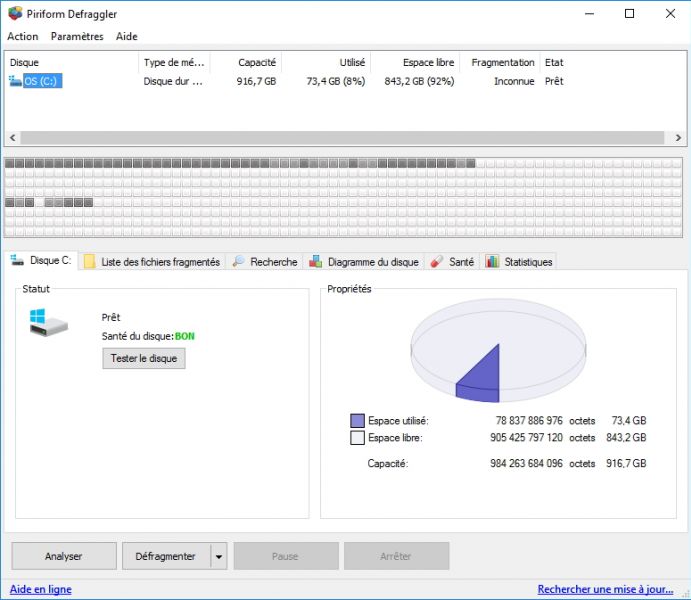Screen dimensions: 691x600
Task: Click the 73,4 GB (8%) used cell
Action: click(x=336, y=81)
